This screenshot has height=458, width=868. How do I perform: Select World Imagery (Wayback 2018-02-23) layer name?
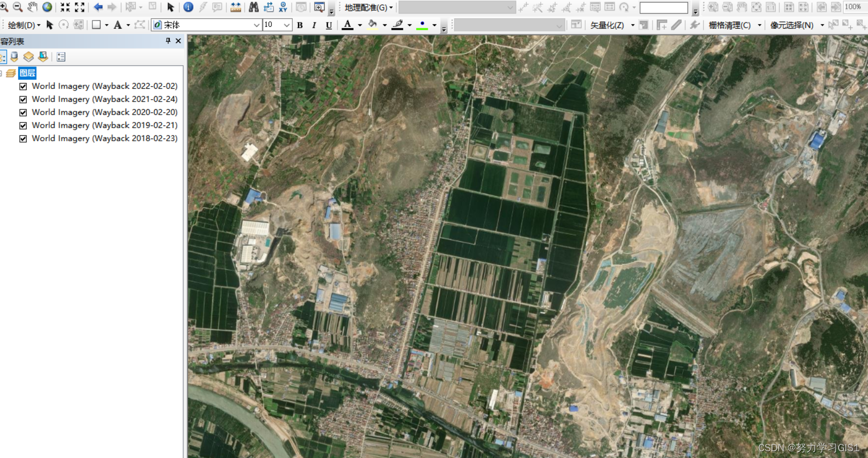coord(105,139)
